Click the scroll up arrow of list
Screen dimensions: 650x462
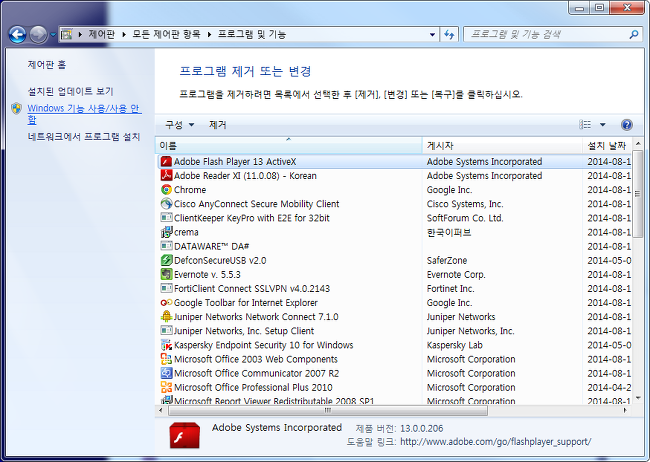pyautogui.click(x=638, y=143)
